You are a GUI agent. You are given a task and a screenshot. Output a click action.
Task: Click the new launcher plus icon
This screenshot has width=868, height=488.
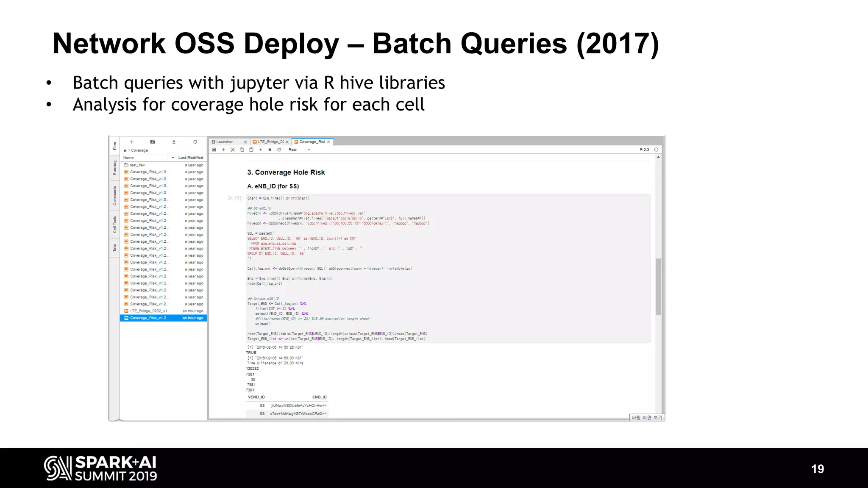[132, 142]
